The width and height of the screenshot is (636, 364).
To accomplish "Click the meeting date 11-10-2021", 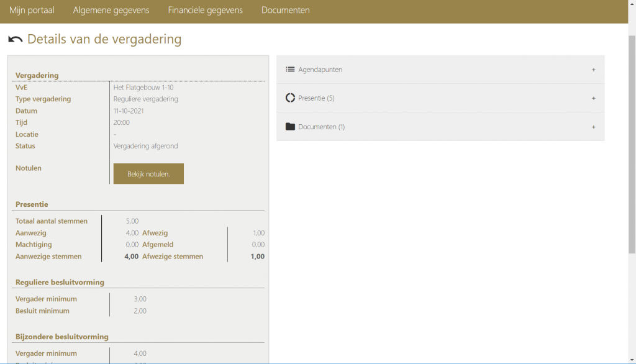I will [x=129, y=111].
